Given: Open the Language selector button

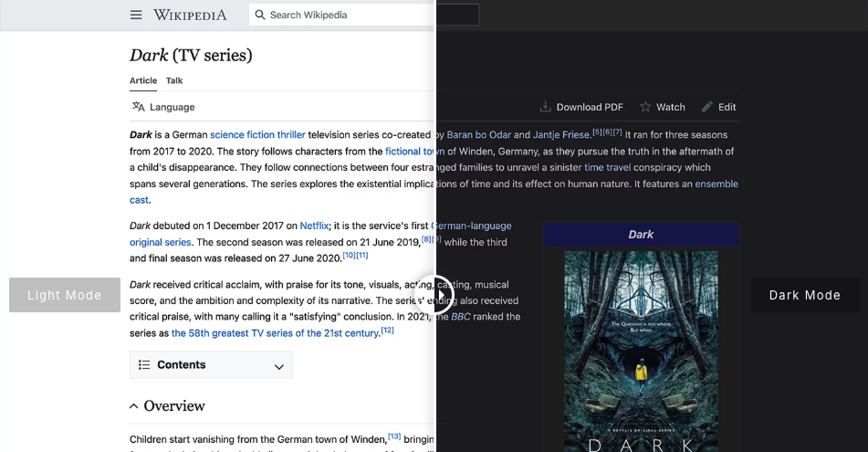Looking at the screenshot, I should [x=163, y=107].
